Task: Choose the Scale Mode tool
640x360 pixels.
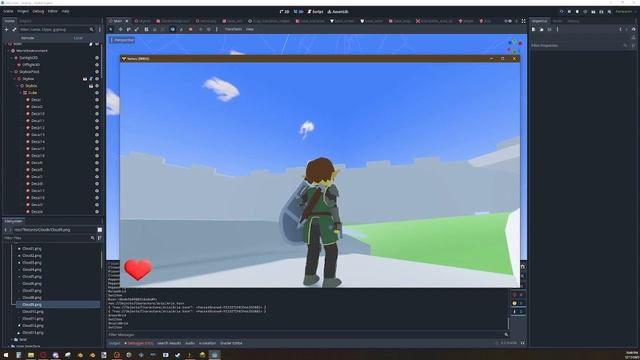Action: 136,29
